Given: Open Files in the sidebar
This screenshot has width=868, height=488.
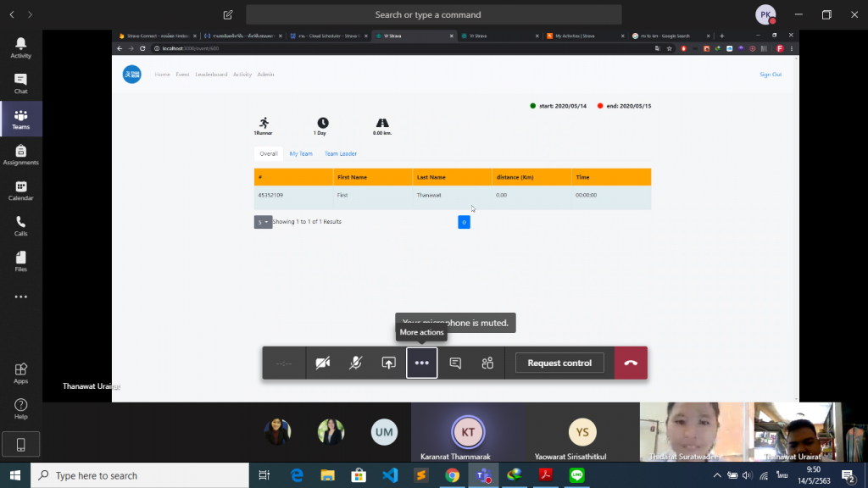Looking at the screenshot, I should click(21, 261).
